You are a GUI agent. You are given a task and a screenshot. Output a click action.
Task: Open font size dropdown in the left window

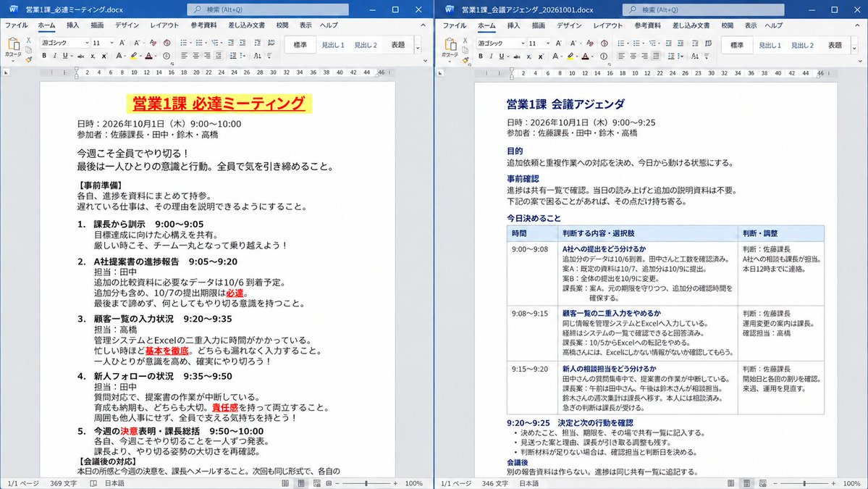click(111, 43)
